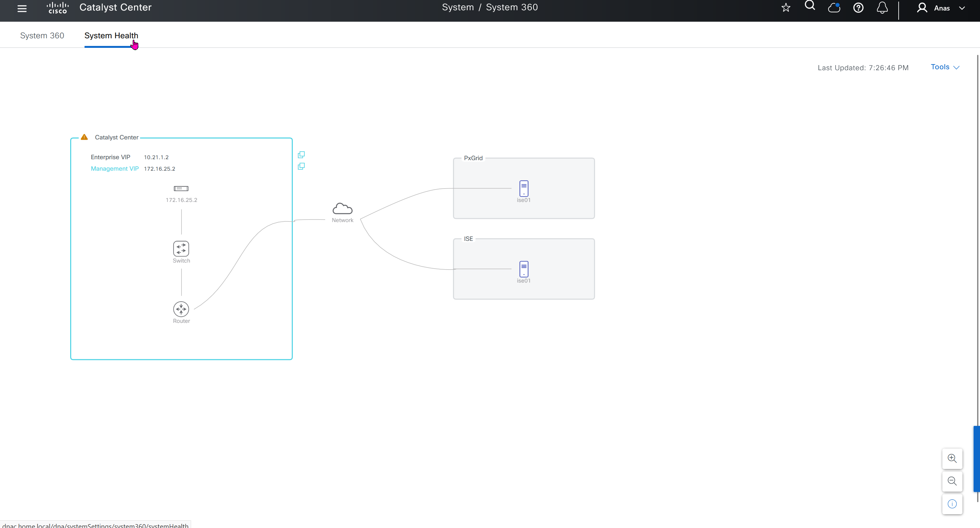The image size is (980, 528).
Task: Click the favorites star icon
Action: click(786, 8)
